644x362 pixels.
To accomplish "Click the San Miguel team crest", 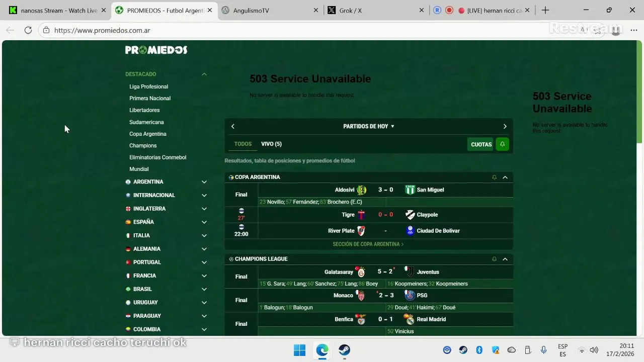I will 410,190.
